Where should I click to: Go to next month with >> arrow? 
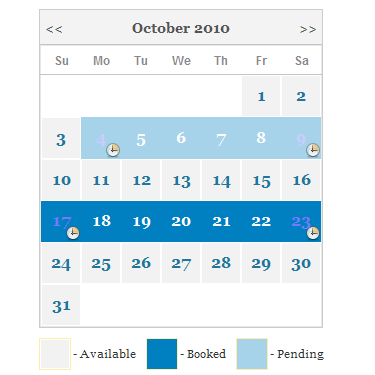point(308,29)
